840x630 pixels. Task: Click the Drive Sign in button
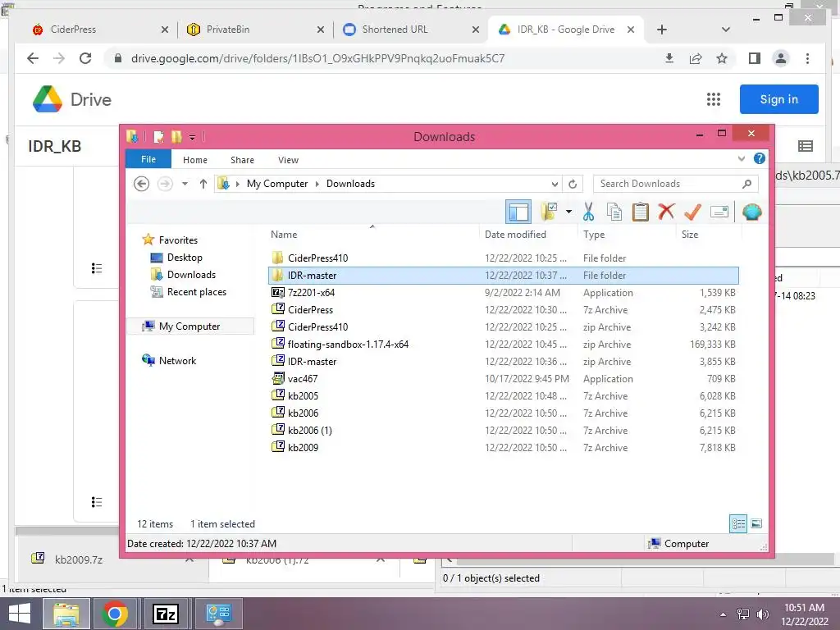[779, 99]
